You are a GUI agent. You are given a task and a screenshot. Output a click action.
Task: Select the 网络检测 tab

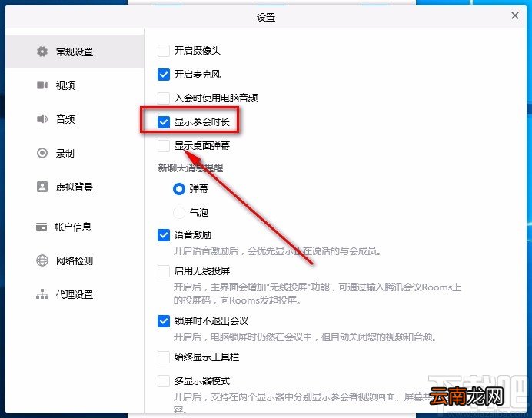click(x=75, y=260)
